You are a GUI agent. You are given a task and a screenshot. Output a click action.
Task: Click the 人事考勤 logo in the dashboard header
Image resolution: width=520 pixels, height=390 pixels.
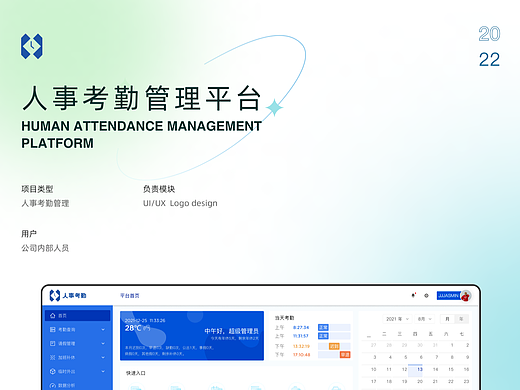click(68, 295)
